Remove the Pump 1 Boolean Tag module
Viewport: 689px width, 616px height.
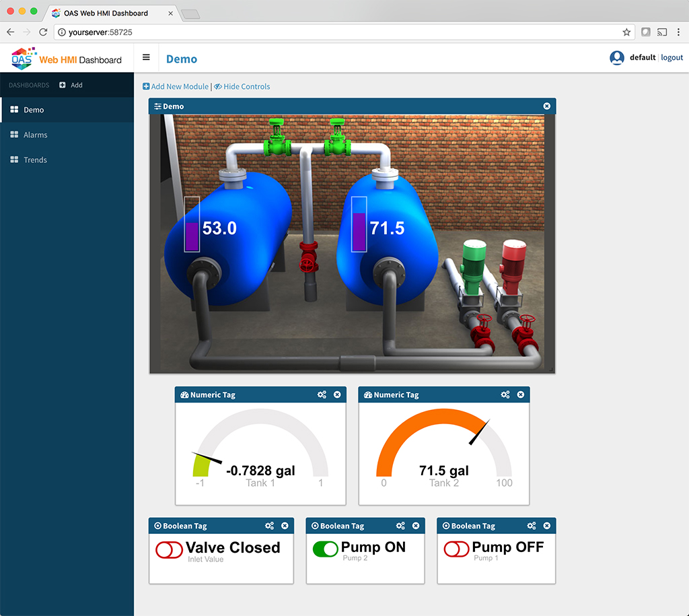pyautogui.click(x=547, y=526)
